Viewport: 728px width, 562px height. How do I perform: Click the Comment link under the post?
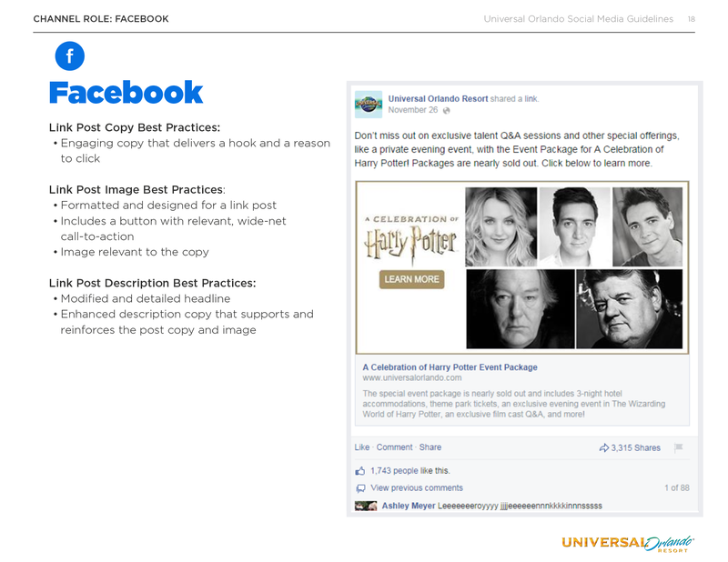[x=394, y=447]
